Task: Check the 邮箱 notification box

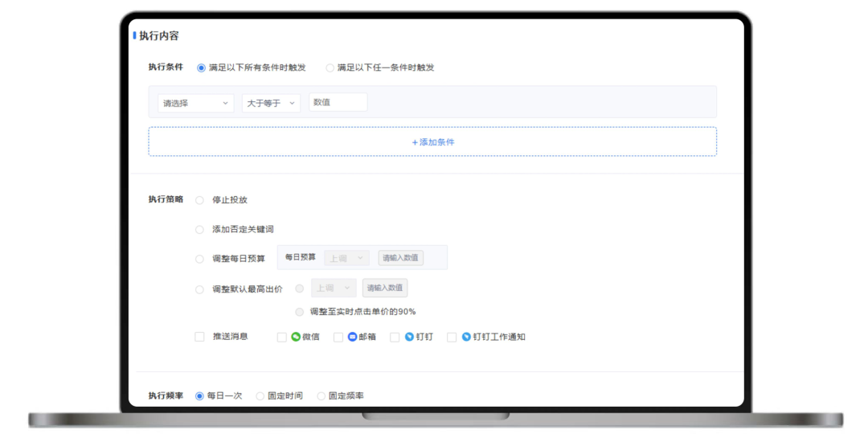Action: click(338, 337)
